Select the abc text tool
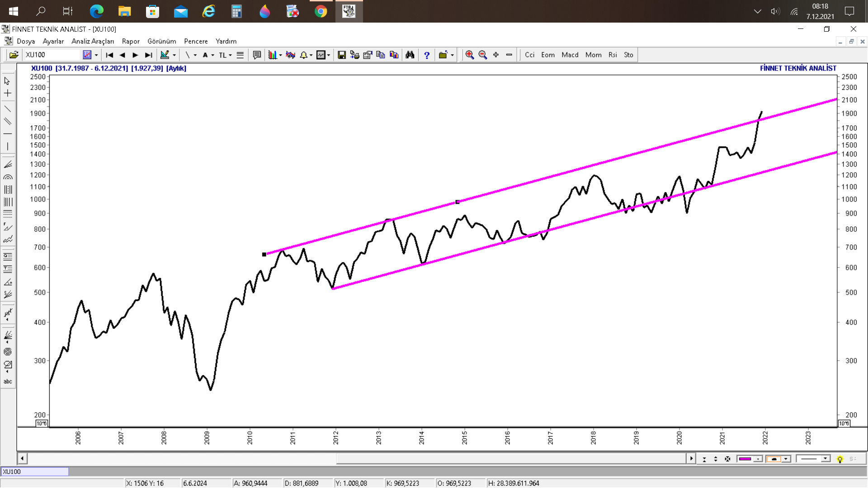 pos(8,382)
